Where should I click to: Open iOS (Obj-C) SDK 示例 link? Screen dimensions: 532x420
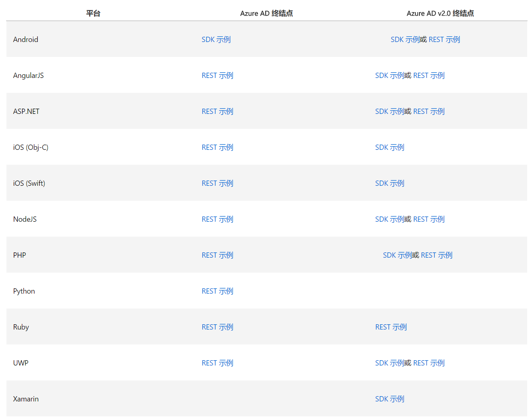390,147
